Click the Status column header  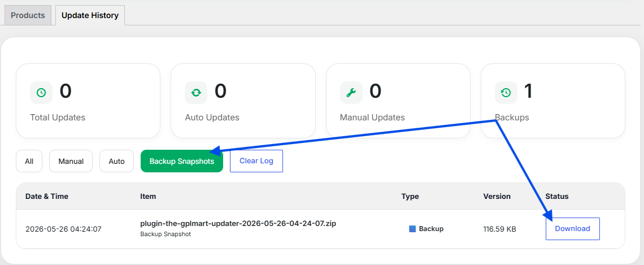click(x=557, y=197)
